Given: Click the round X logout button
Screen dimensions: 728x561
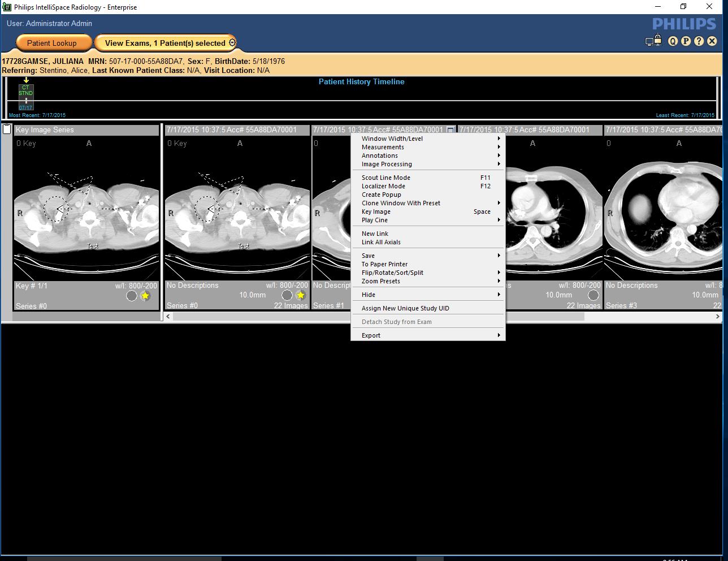Looking at the screenshot, I should click(x=712, y=41).
